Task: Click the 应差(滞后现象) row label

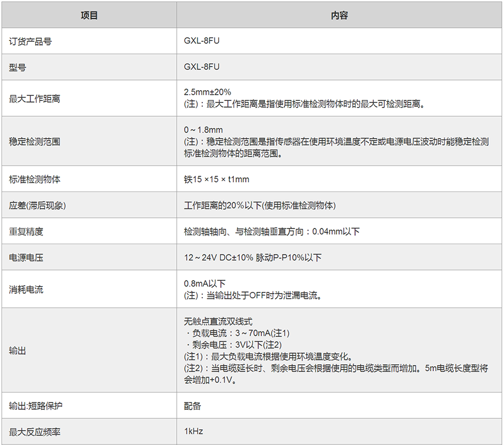Action: (37, 206)
